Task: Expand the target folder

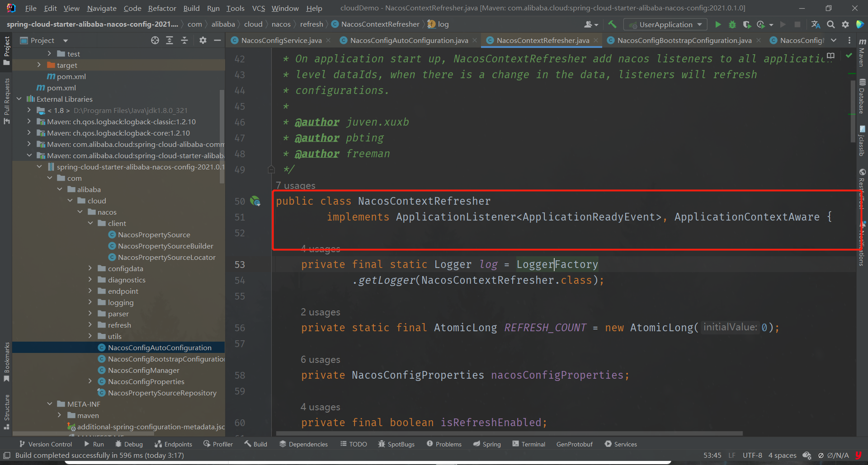Action: (x=39, y=65)
